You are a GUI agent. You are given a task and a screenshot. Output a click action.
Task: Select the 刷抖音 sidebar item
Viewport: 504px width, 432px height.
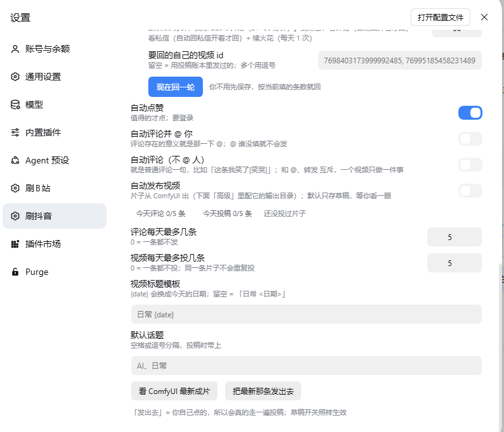click(55, 216)
